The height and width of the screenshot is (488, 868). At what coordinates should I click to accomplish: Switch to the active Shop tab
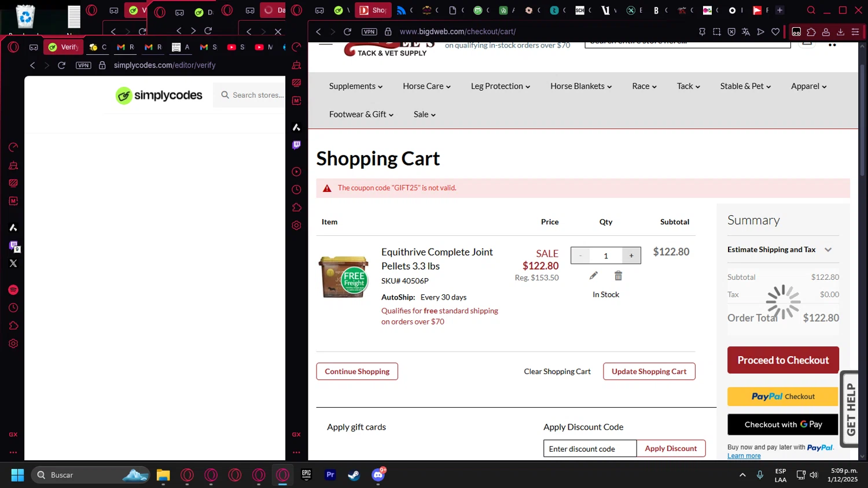tap(373, 10)
